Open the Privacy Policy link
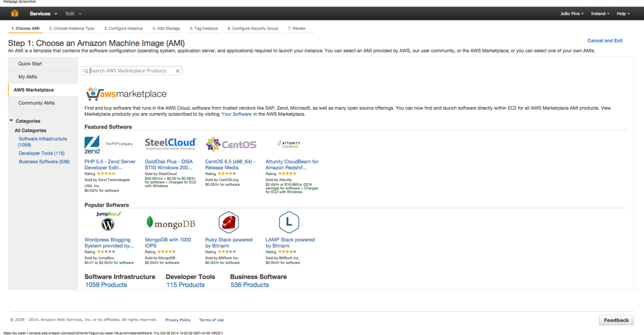The width and height of the screenshot is (644, 335). point(178,320)
